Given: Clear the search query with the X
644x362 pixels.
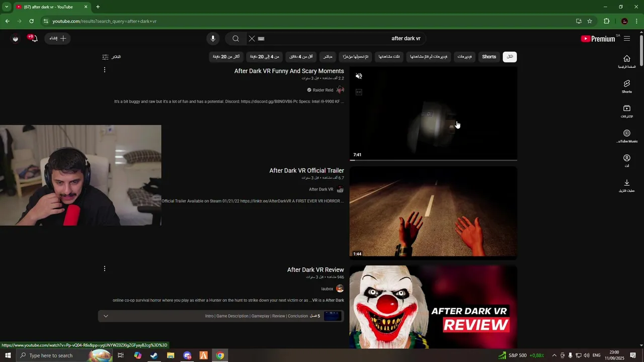Looking at the screenshot, I should pyautogui.click(x=252, y=38).
